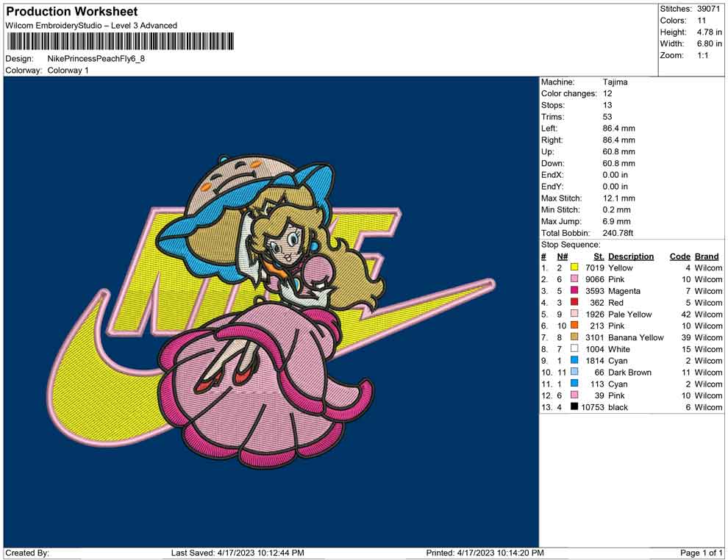
Task: Click code 42 in the Pale Yellow row
Action: click(x=686, y=314)
